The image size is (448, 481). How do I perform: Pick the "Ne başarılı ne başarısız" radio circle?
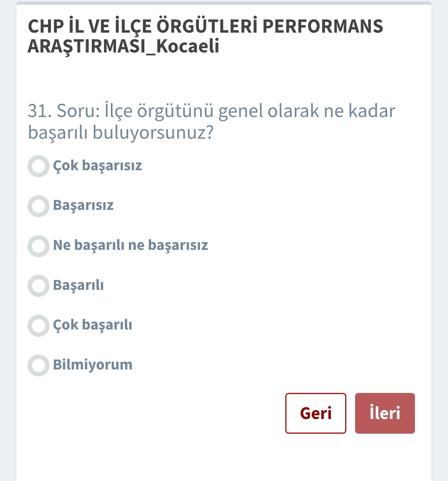[x=39, y=246]
